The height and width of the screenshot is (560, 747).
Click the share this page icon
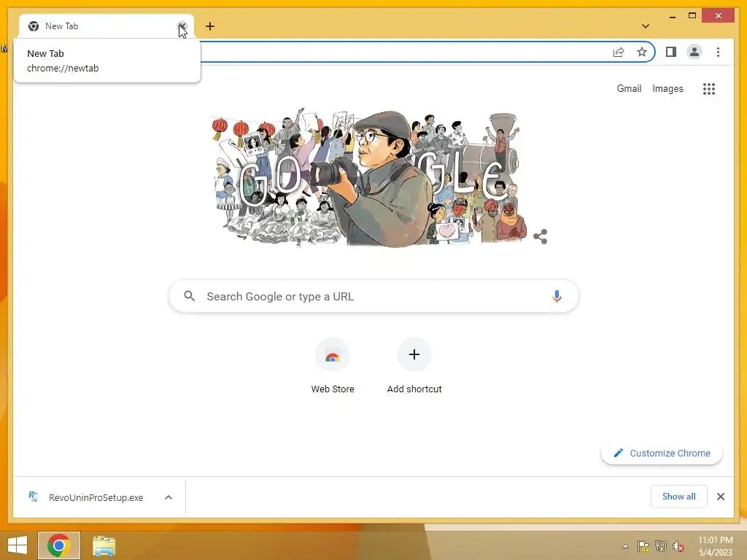click(619, 52)
